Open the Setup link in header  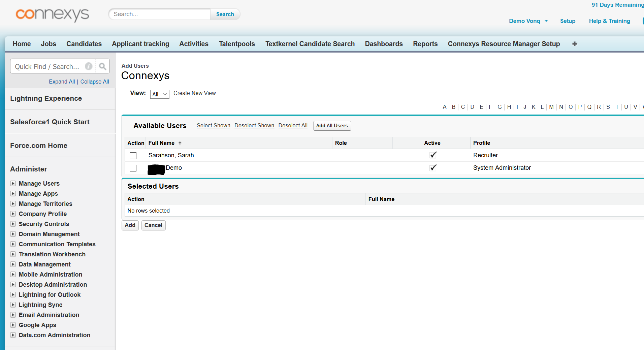[568, 21]
